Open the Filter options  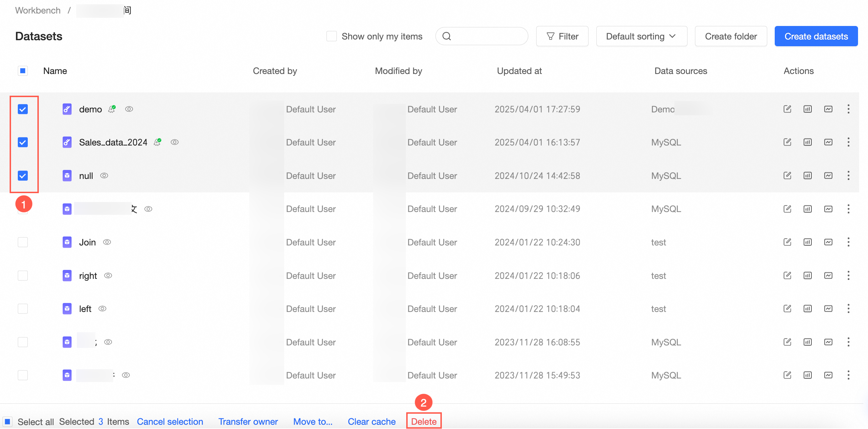click(x=562, y=36)
